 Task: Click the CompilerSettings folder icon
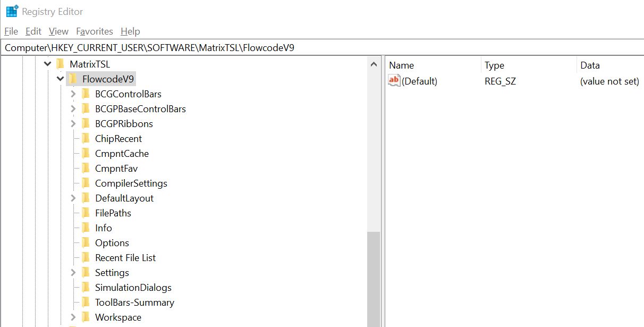[x=86, y=183]
